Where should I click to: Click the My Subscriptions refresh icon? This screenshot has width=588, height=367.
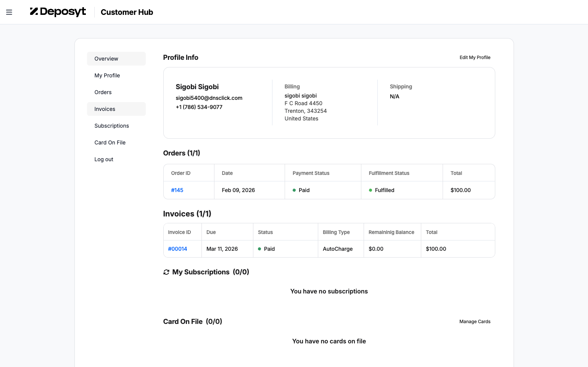click(166, 272)
